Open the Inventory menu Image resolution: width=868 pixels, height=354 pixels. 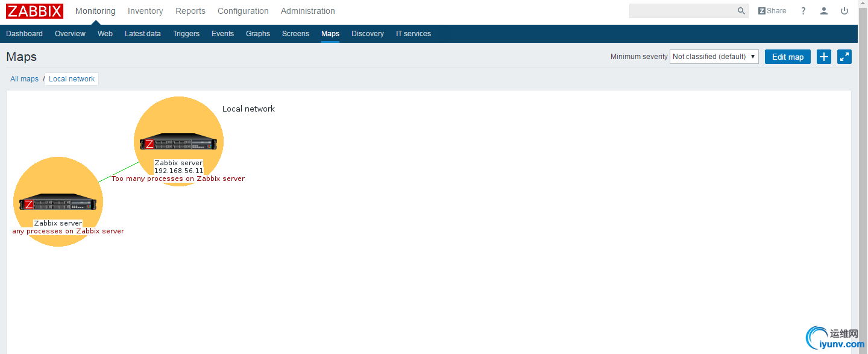145,11
